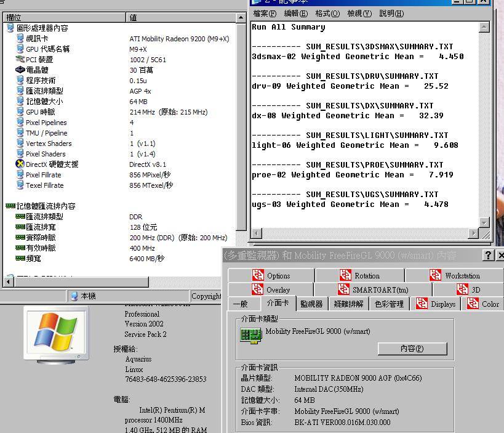Viewport: 504px width, 433px height.
Task: Click the info list scroll up arrow
Action: pos(241,17)
